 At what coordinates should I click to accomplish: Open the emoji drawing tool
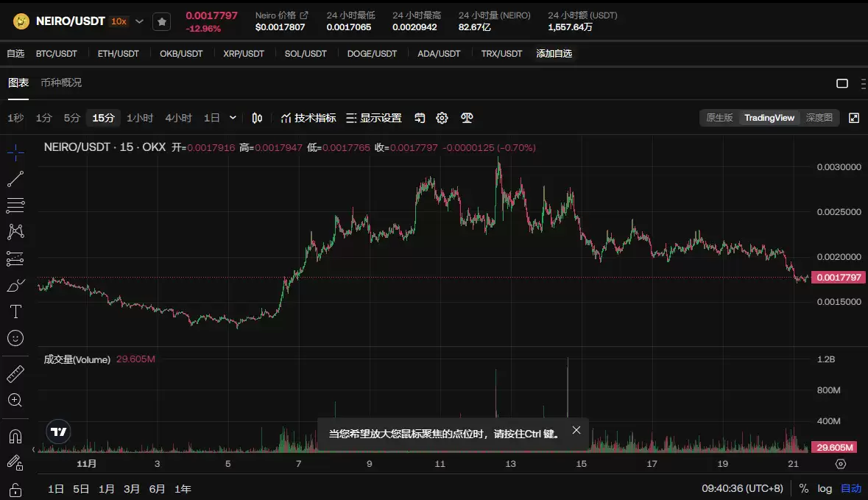coord(15,338)
